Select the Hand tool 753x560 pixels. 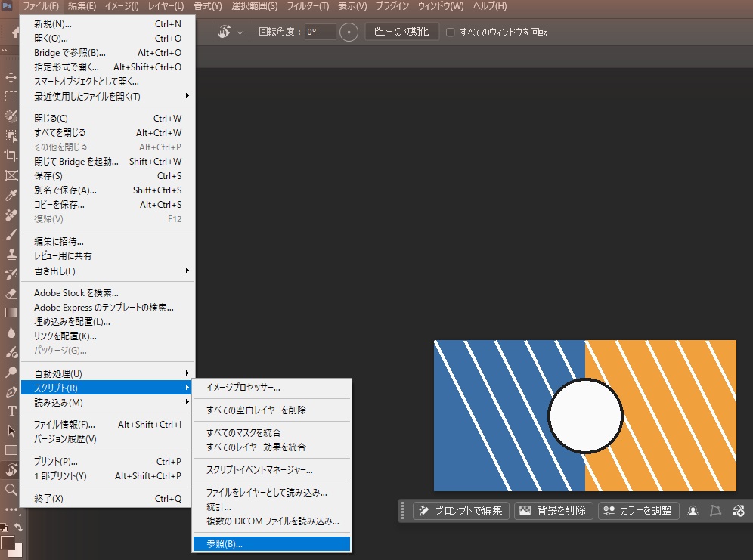(x=11, y=470)
